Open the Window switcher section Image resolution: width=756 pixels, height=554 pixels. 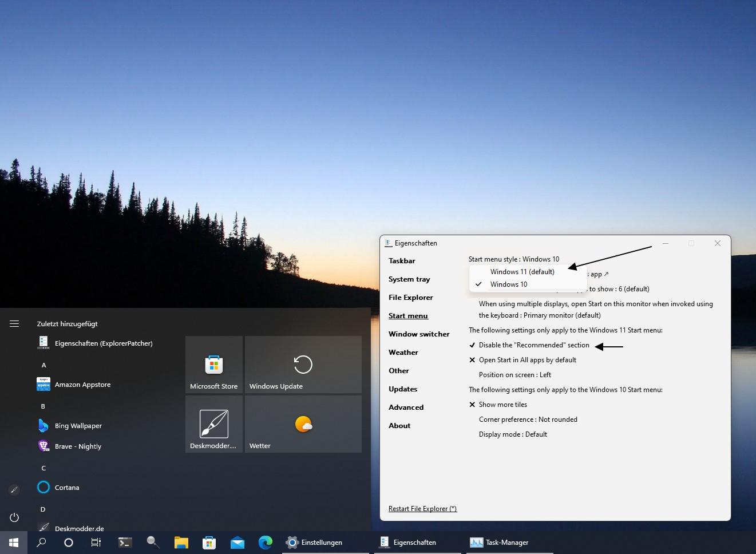419,334
